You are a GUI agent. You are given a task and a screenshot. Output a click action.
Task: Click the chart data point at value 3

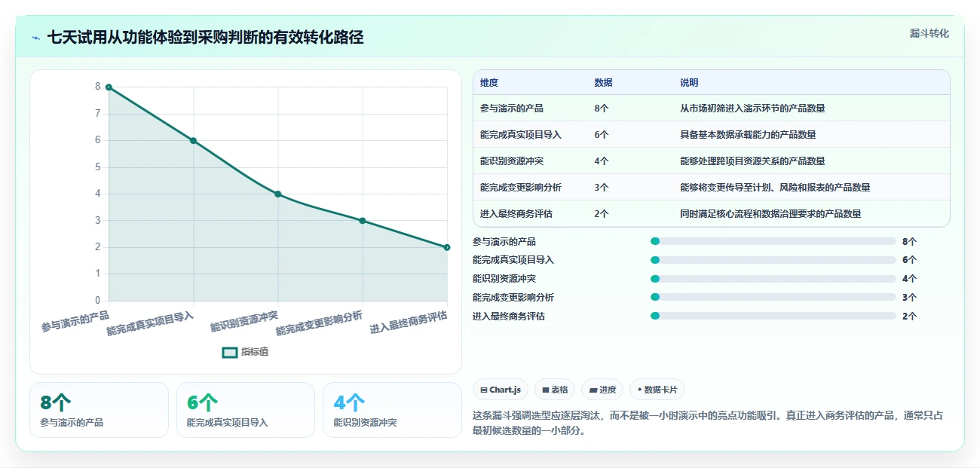[363, 221]
